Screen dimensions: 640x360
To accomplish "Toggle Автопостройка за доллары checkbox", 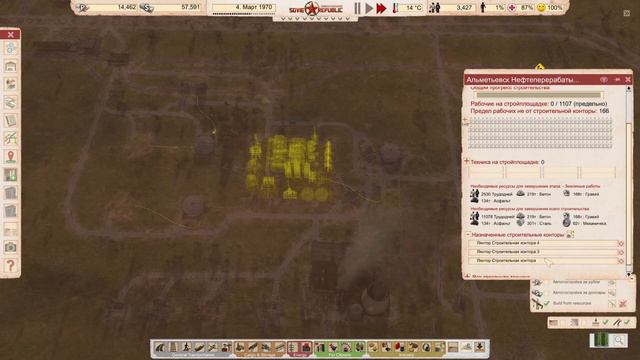I will pos(547,293).
